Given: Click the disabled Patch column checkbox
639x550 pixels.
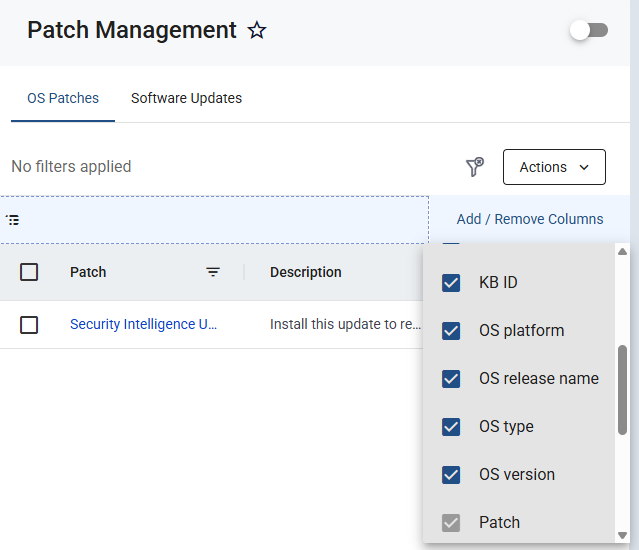Looking at the screenshot, I should pyautogui.click(x=451, y=523).
